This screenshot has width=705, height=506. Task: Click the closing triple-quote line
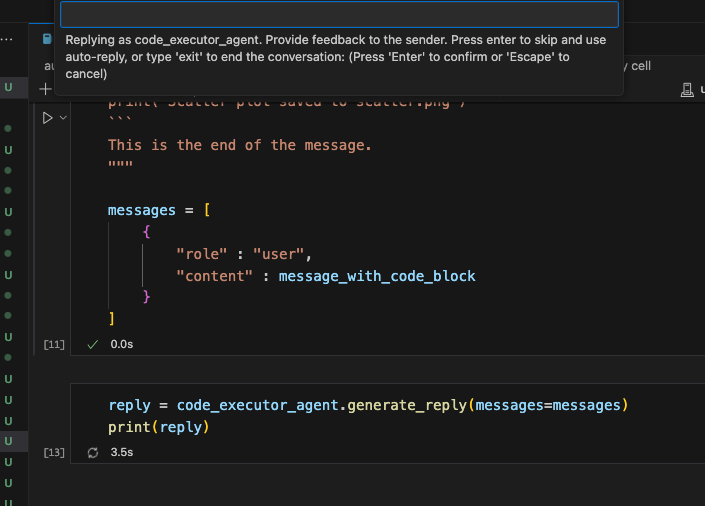[x=120, y=164]
